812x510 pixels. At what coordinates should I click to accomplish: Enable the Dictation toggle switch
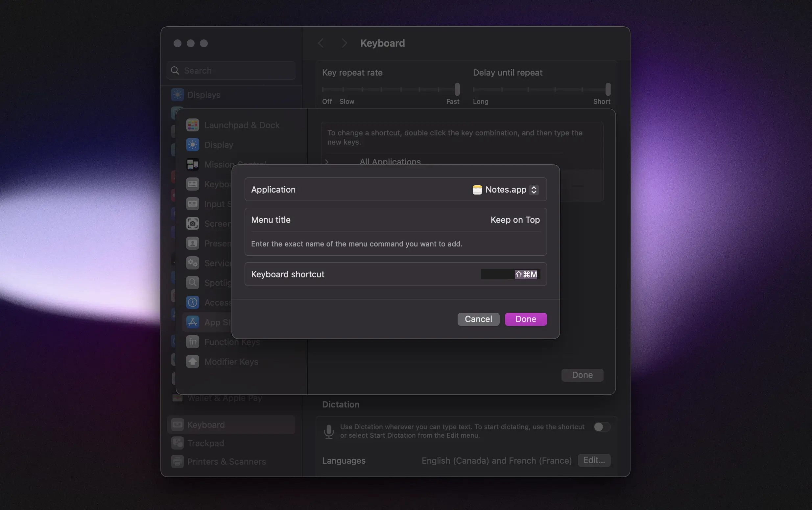pos(602,427)
